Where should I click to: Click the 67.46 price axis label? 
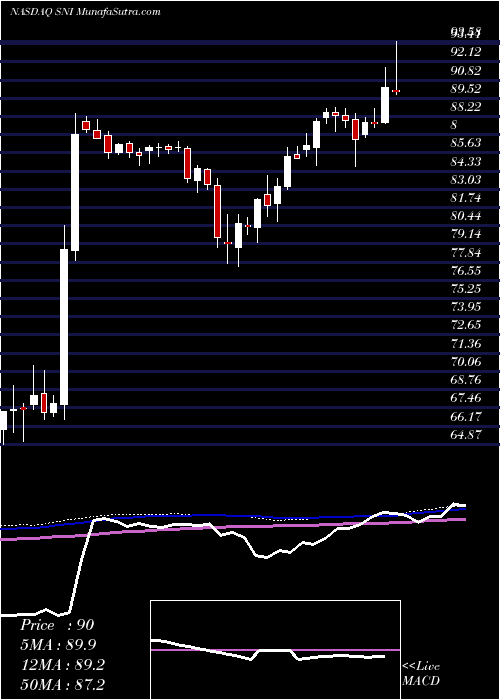tap(466, 398)
